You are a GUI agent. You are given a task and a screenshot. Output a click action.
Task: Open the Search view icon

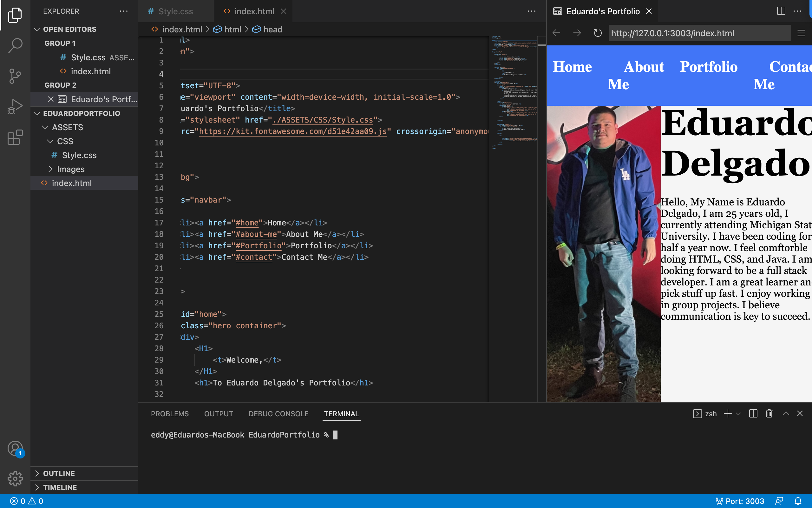pos(15,45)
